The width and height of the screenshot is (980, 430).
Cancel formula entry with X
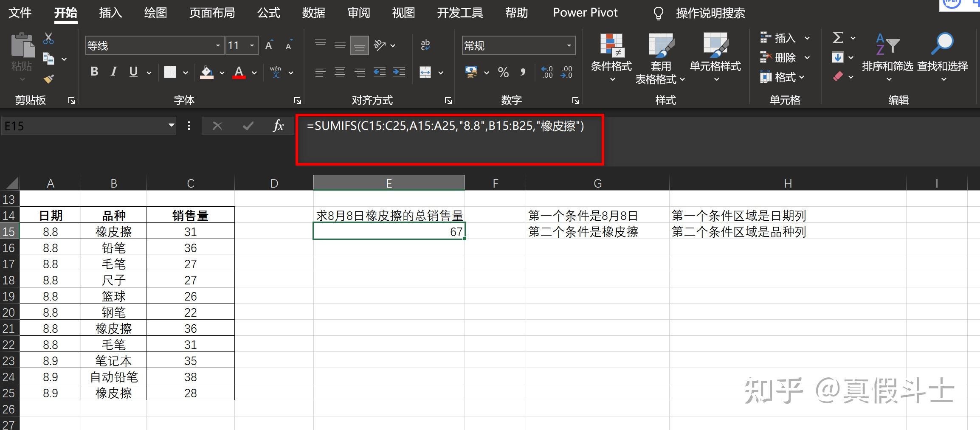pyautogui.click(x=217, y=126)
